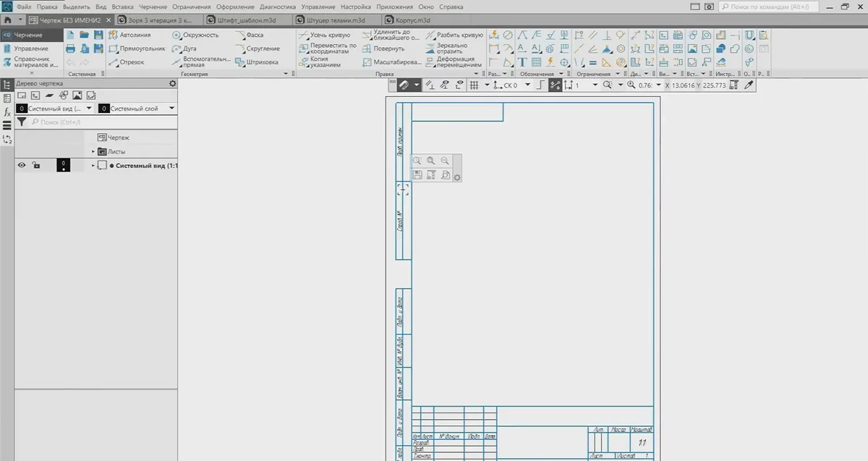The height and width of the screenshot is (461, 868).
Task: Open the Настройка menu
Action: click(355, 7)
